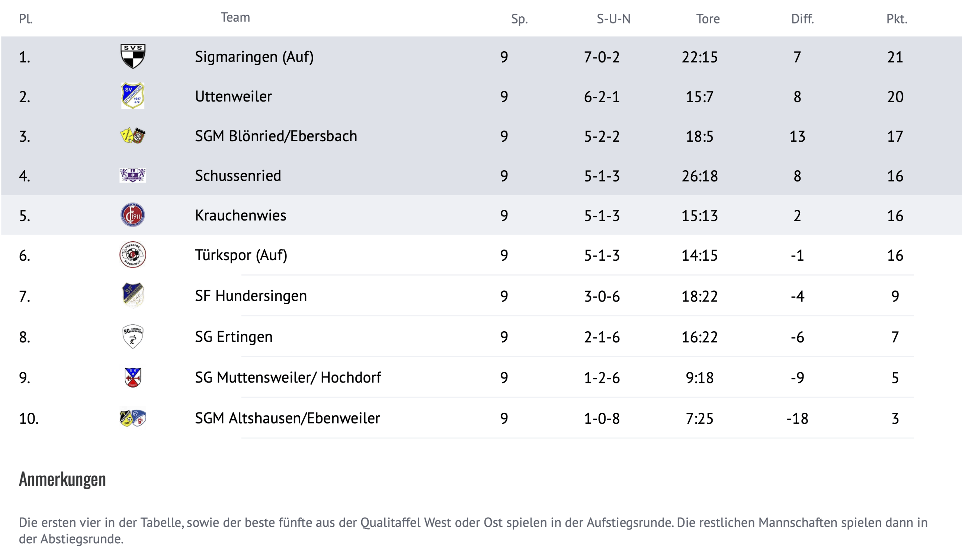Click the Sigmaringen SVS club crest

[132, 56]
